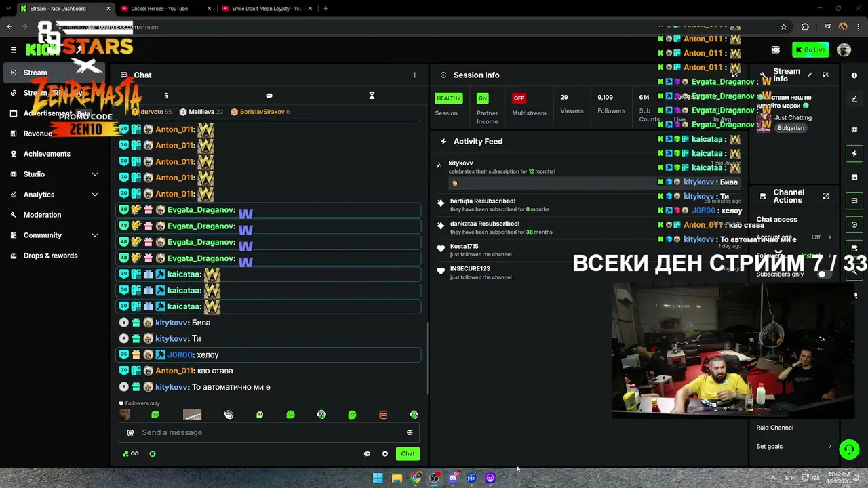Click the channel points infinity icon
868x488 pixels.
click(x=131, y=454)
